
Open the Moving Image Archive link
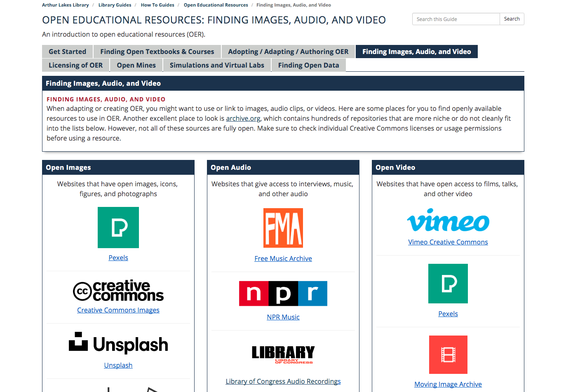click(x=448, y=384)
